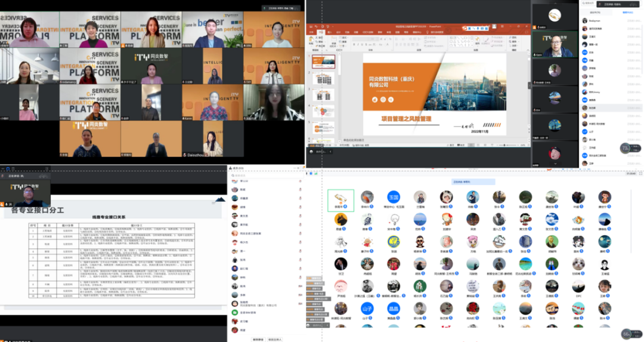Click the blue 玉国 participant avatar
Screen dimensions: 644x342
393,197
